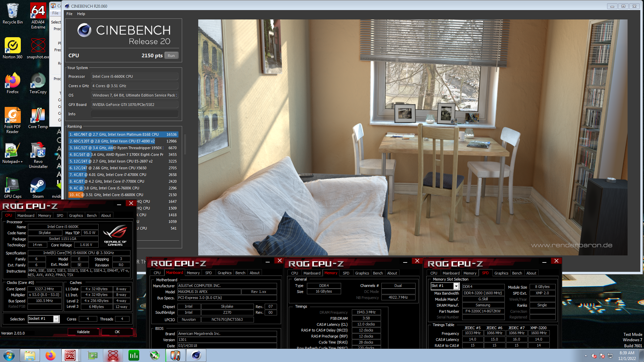Open CPU tab in the CPU-Z SPD window
644x362 pixels.
point(434,273)
